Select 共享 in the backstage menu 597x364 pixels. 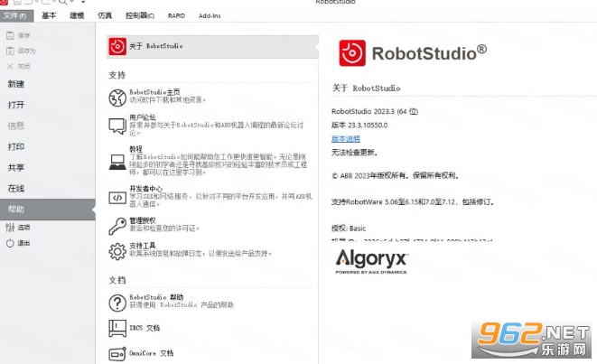[x=16, y=167]
